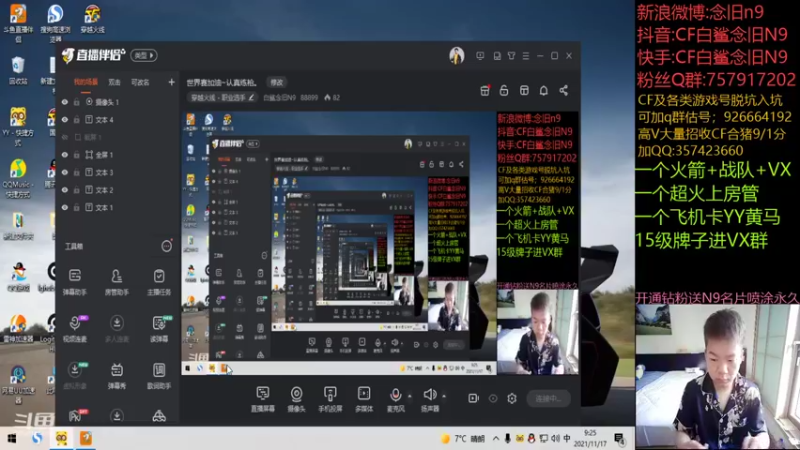Hide the 文本 4 layer
800x450 pixels.
coord(65,119)
